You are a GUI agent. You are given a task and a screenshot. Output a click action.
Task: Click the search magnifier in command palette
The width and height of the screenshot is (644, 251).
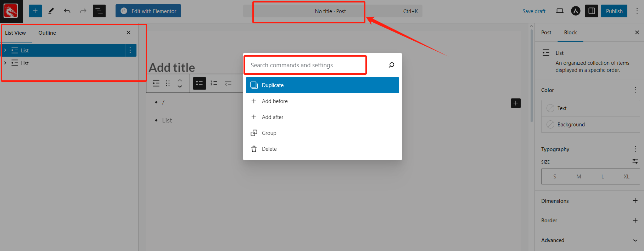click(x=391, y=65)
